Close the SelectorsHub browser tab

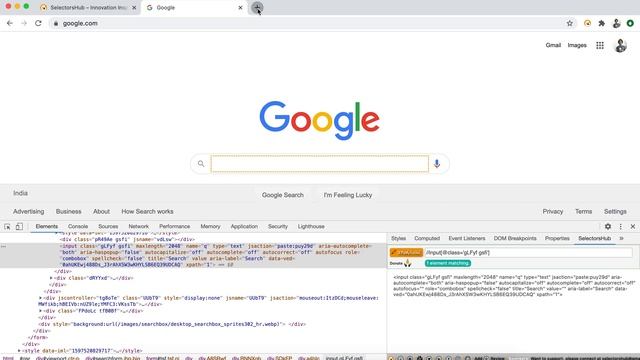tap(134, 7)
